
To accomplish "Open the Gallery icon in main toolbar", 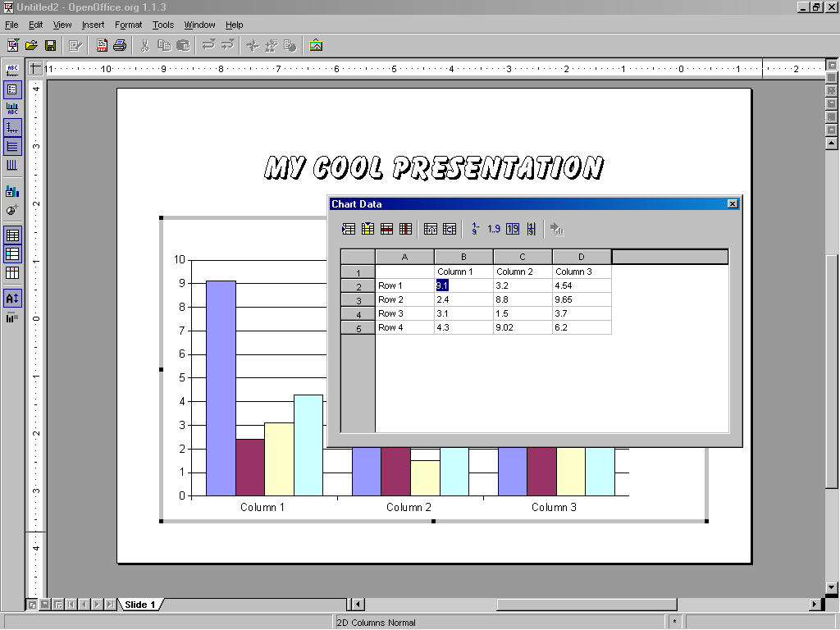I will 316,45.
